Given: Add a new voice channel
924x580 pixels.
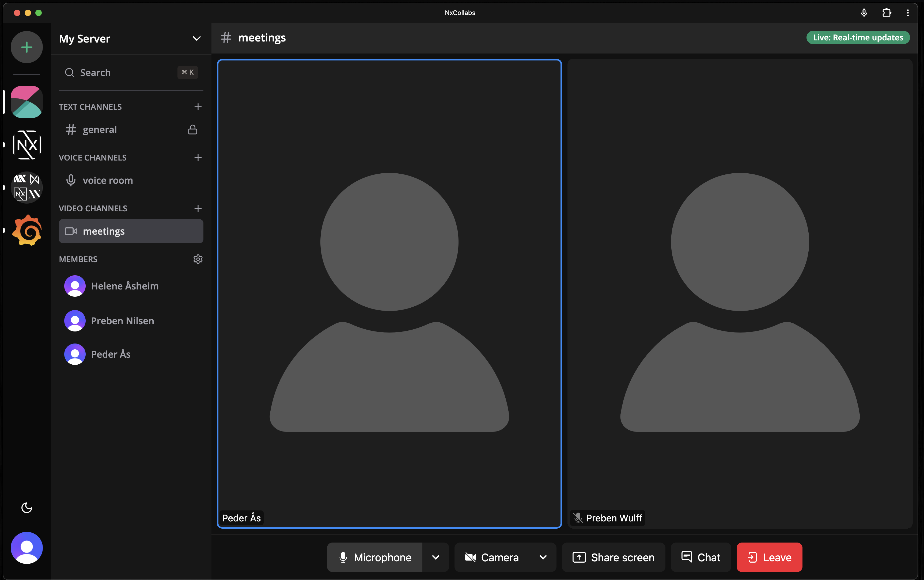Looking at the screenshot, I should click(198, 158).
